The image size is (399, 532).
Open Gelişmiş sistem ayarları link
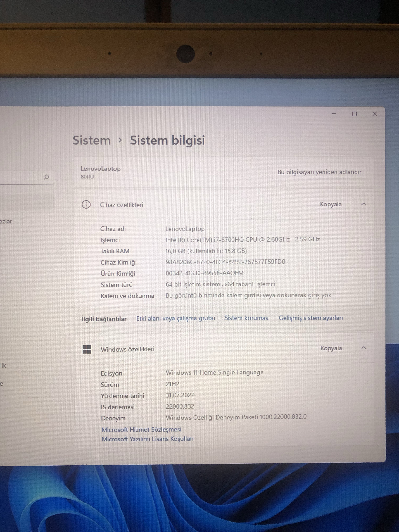311,318
